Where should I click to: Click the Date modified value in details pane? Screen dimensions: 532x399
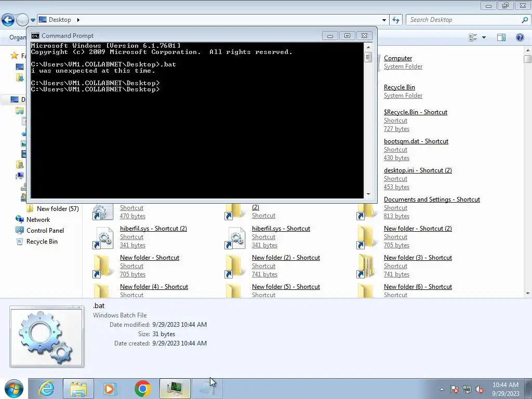179,325
